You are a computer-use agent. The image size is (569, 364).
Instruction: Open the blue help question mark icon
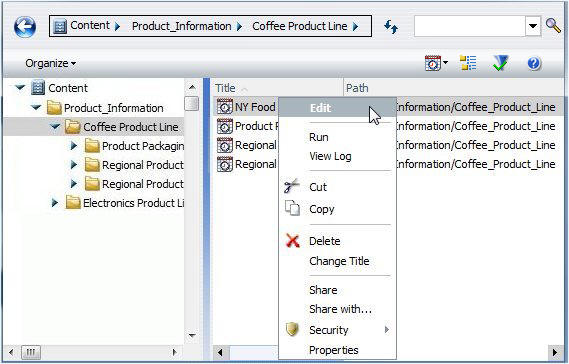click(534, 63)
